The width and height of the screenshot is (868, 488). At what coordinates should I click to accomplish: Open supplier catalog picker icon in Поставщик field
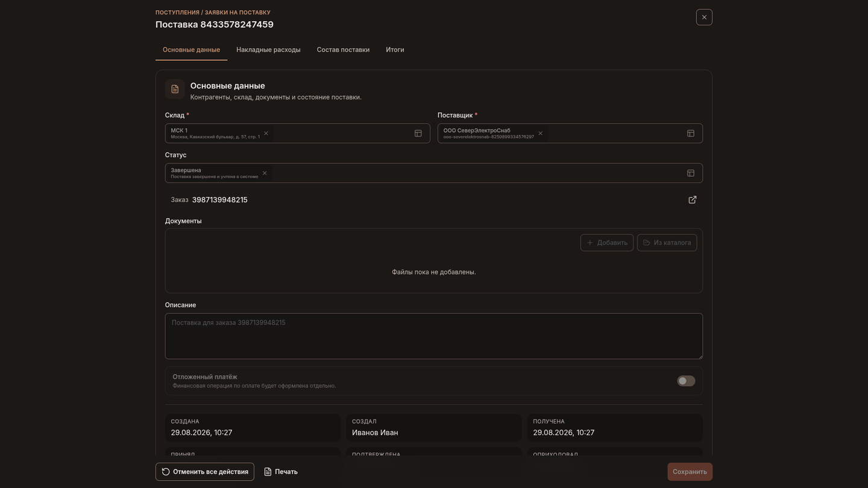tap(691, 133)
